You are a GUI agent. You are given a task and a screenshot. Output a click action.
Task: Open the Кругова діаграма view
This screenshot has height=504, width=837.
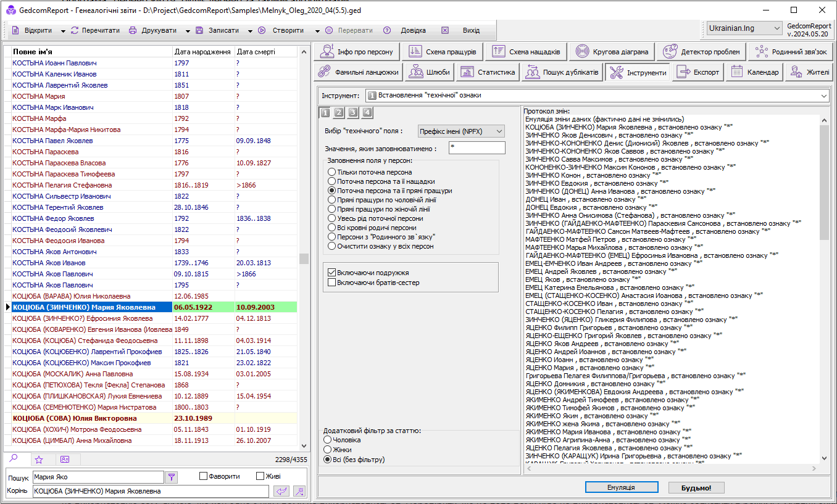(612, 52)
